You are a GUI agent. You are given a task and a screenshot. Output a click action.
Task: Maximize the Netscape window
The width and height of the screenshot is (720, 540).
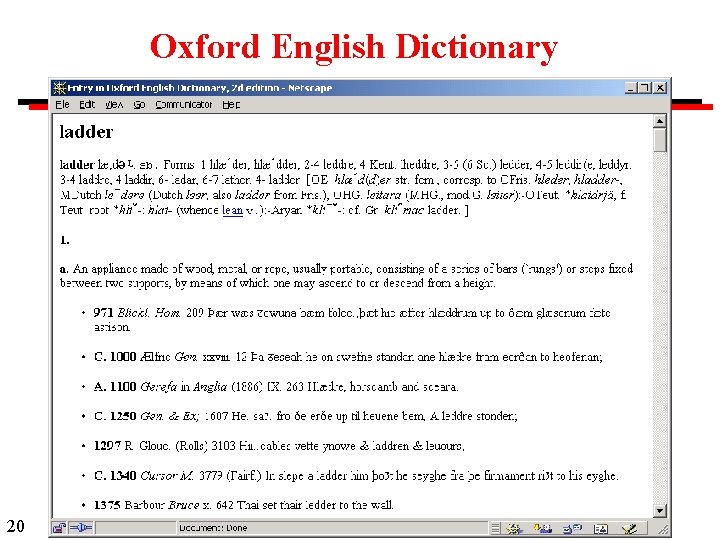click(x=645, y=87)
